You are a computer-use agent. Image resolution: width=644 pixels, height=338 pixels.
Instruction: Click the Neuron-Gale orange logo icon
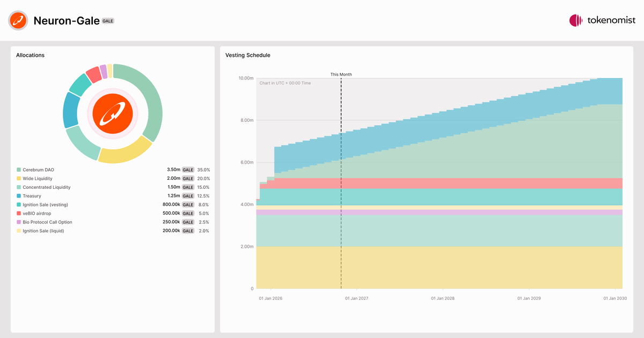18,20
